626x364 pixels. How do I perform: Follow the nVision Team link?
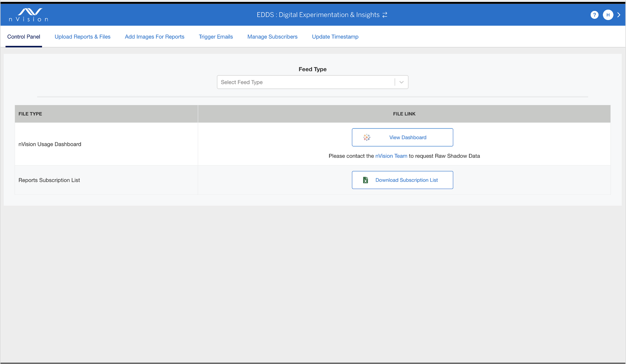(x=391, y=156)
